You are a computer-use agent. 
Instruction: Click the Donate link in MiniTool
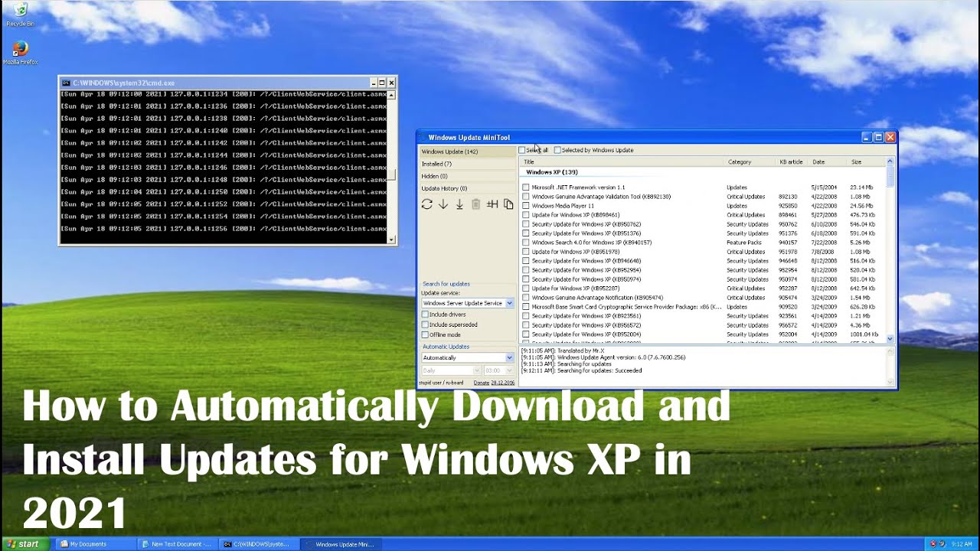482,383
